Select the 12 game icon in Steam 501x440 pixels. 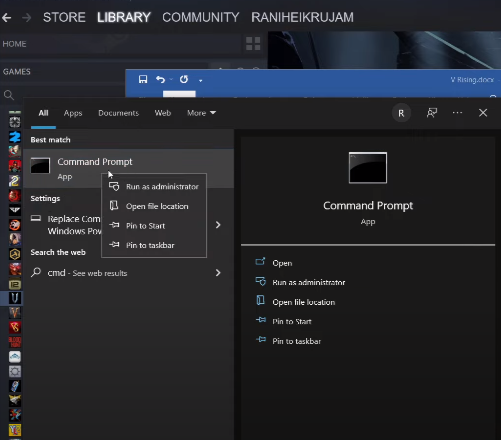tap(15, 284)
